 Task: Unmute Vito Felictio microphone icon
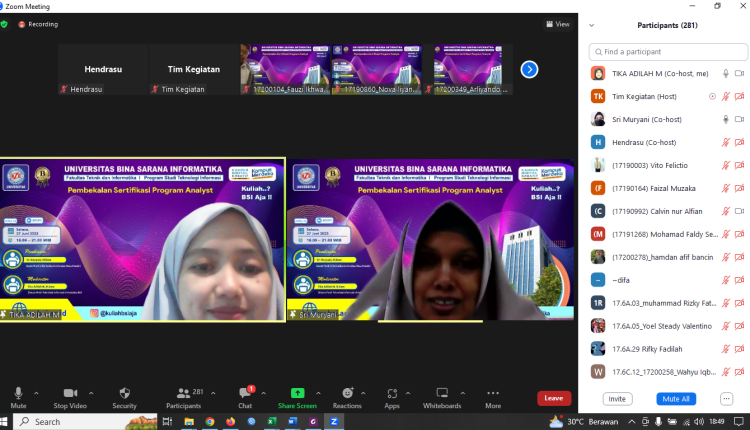coord(726,165)
